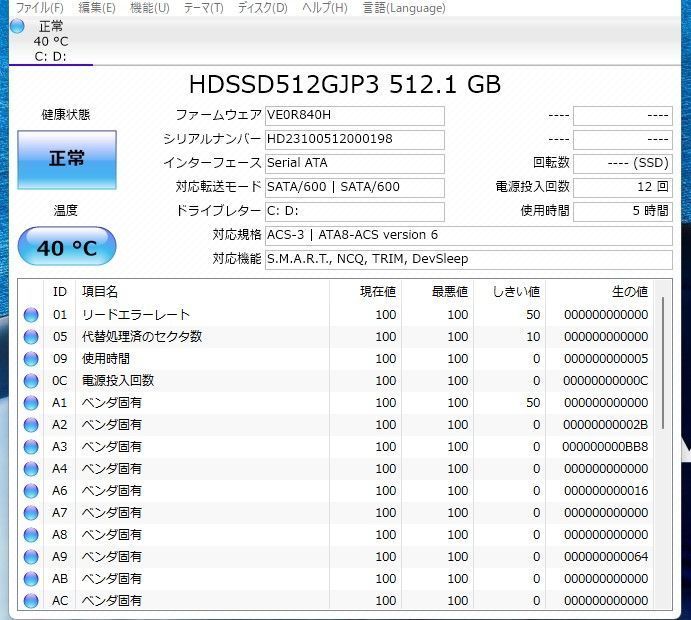Click the 対応規格 field ACS-3
The width and height of the screenshot is (691, 620).
tap(469, 235)
